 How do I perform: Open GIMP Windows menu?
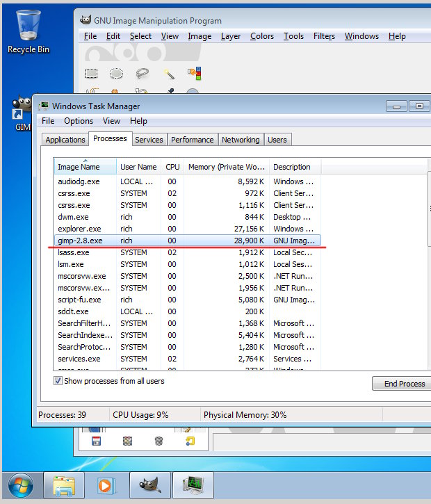point(361,36)
